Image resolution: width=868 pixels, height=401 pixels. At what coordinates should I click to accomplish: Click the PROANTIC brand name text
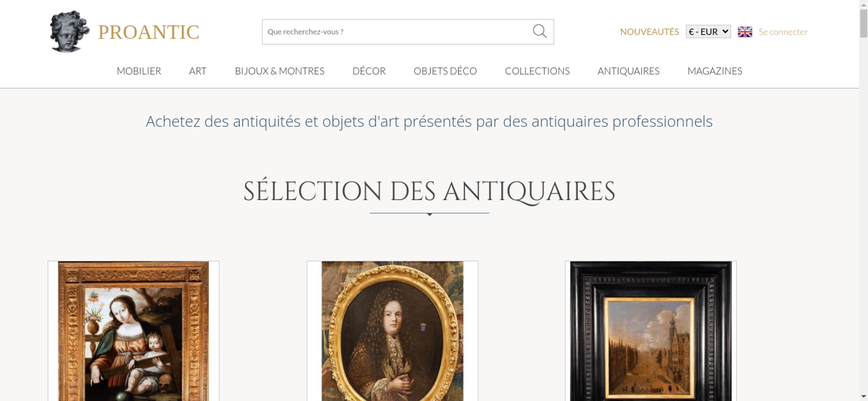[148, 32]
